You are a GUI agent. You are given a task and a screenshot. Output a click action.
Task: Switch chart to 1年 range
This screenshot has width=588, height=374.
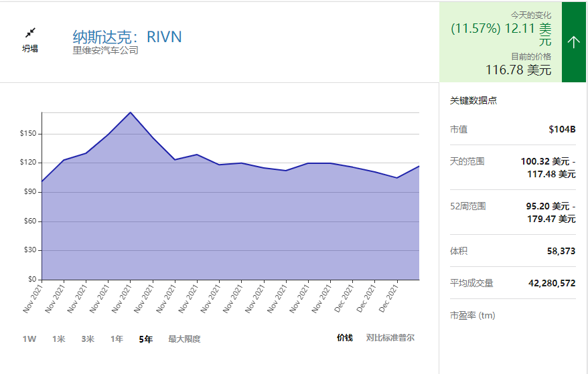117,339
